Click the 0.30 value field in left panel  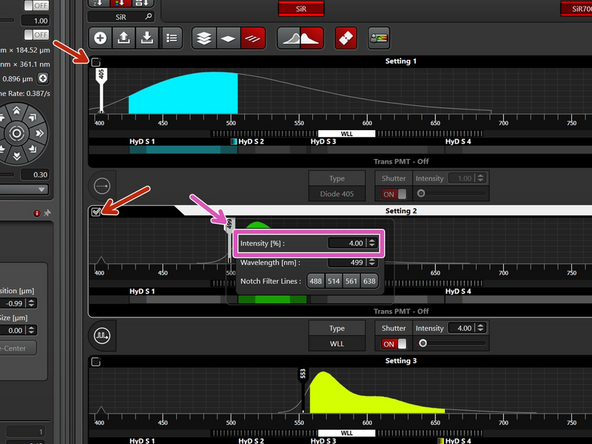pyautogui.click(x=35, y=174)
